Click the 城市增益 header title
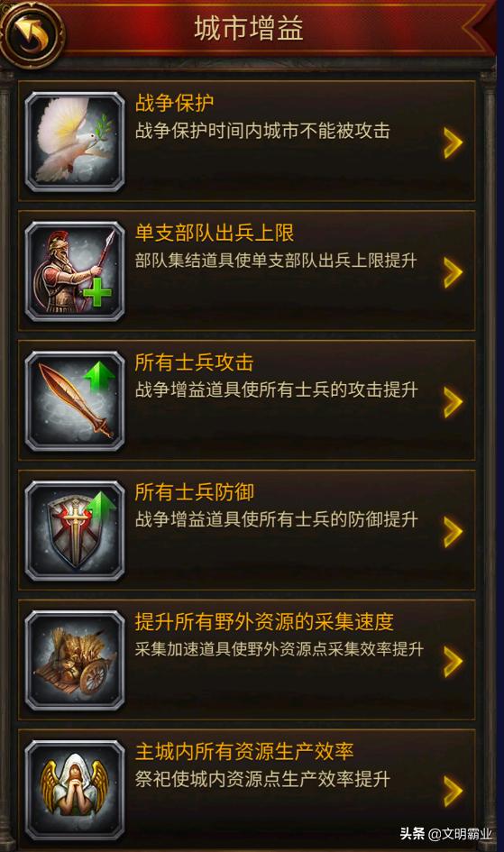The height and width of the screenshot is (852, 504). pyautogui.click(x=249, y=28)
